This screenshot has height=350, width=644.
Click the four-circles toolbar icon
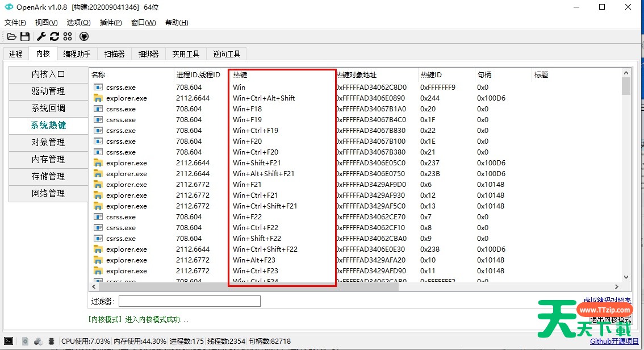(x=68, y=36)
